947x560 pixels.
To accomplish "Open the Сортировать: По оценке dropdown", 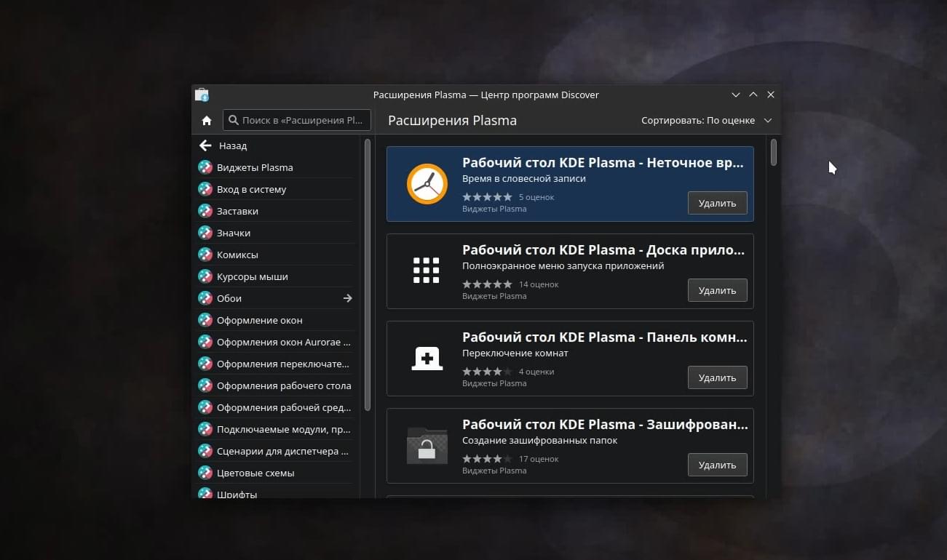I will (706, 120).
